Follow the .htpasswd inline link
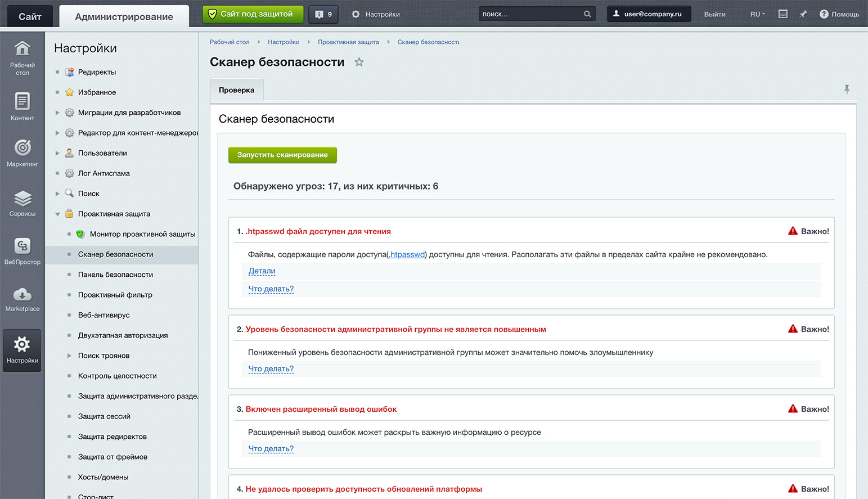The height and width of the screenshot is (499, 868). tap(407, 254)
